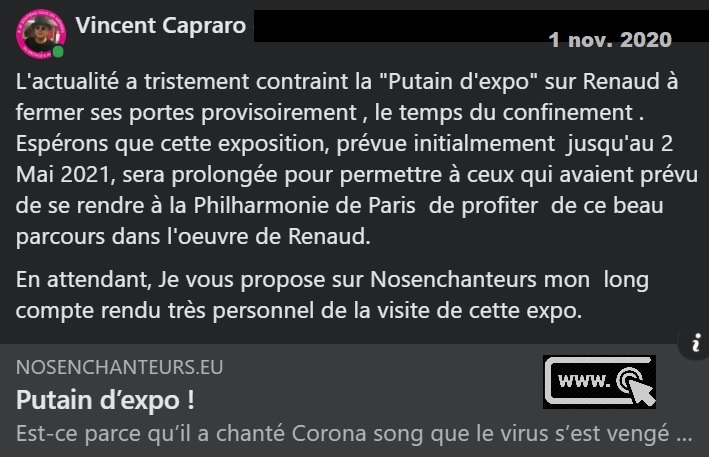The width and height of the screenshot is (709, 457).
Task: Click the "www." text in the thumbnail
Action: click(x=585, y=381)
